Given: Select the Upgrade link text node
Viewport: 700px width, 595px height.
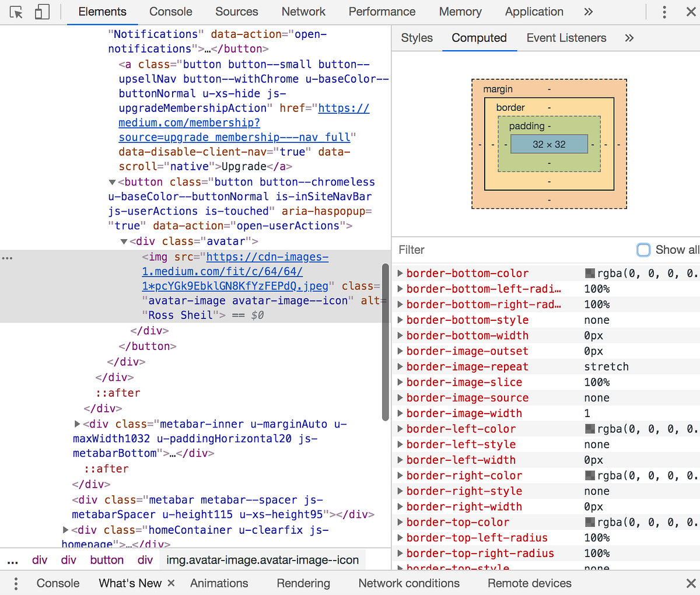Looking at the screenshot, I should 244,167.
